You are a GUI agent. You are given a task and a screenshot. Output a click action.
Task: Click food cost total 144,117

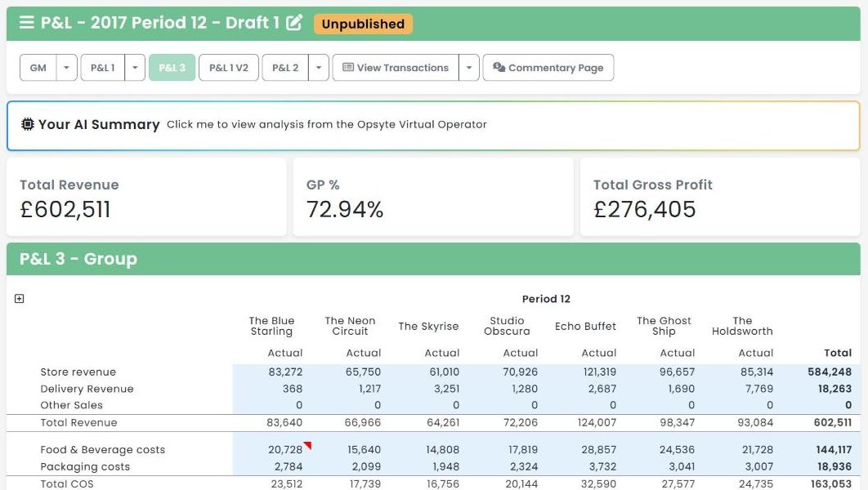pos(834,450)
